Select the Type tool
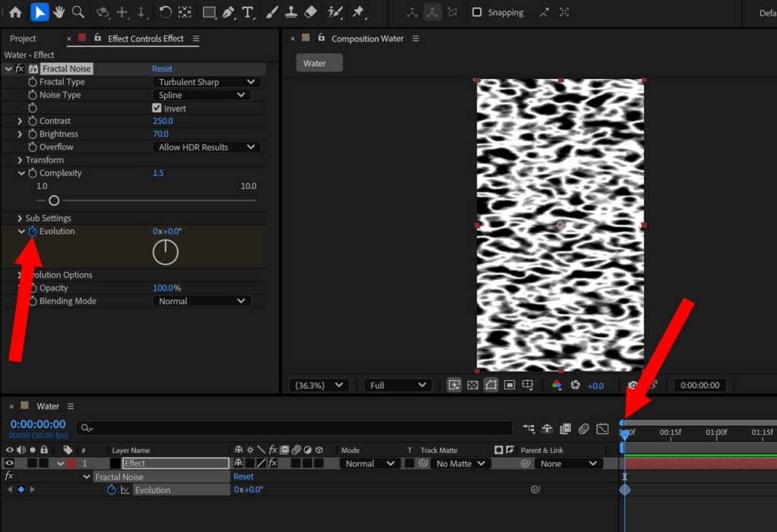 248,12
